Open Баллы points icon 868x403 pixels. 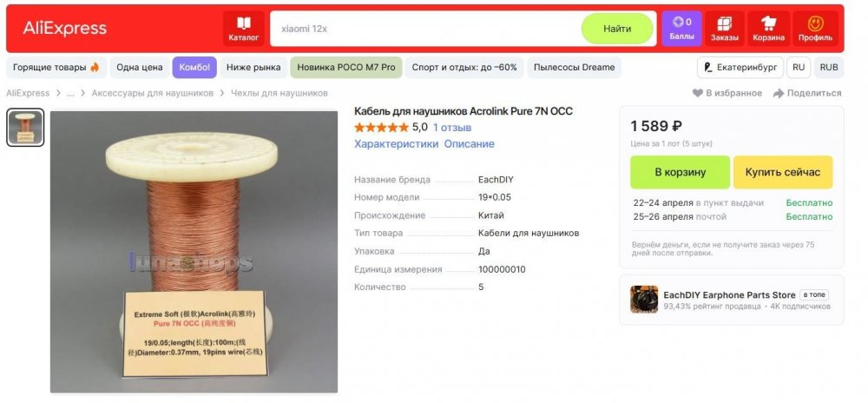(x=681, y=28)
